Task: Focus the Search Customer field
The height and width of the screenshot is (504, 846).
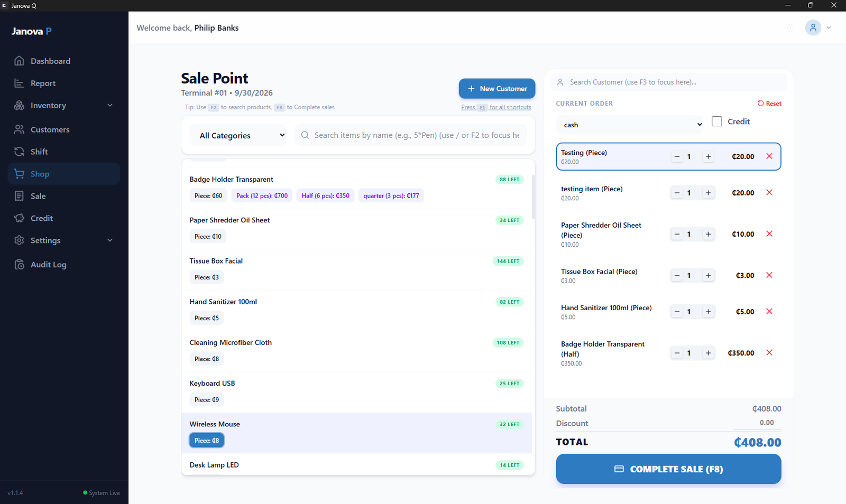Action: (669, 82)
